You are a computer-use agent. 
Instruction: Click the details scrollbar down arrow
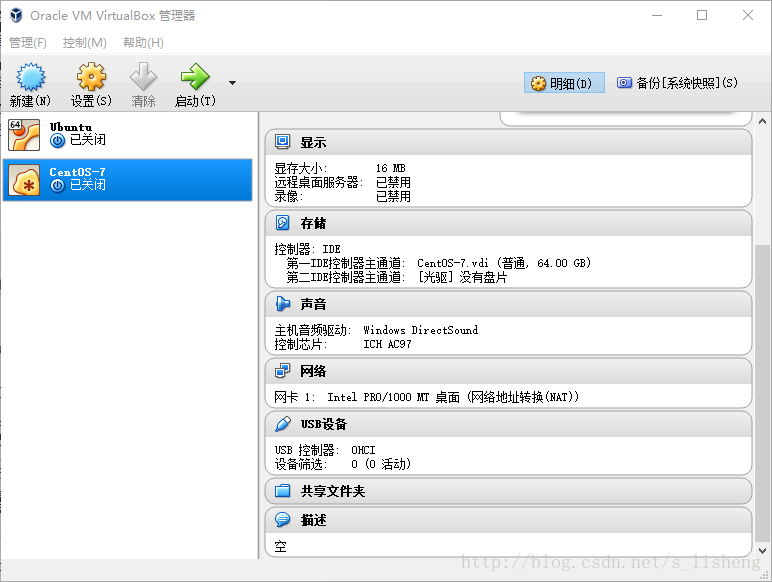point(762,550)
